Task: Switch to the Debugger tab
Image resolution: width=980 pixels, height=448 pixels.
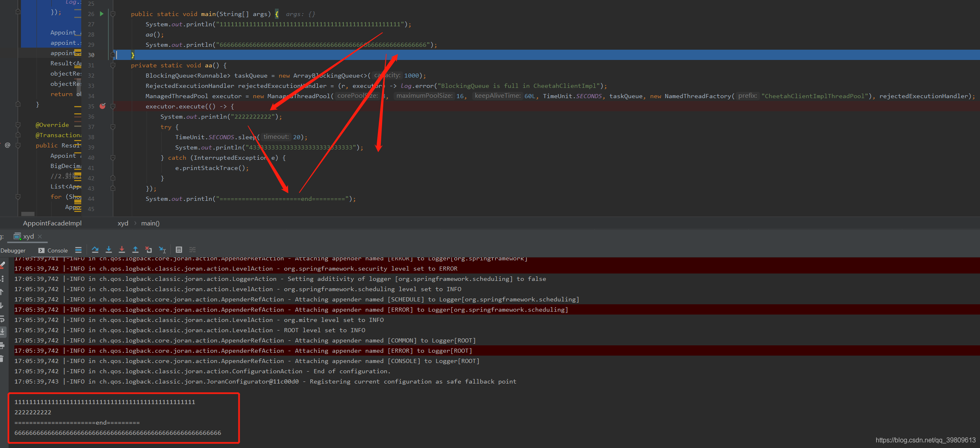Action: [x=13, y=250]
